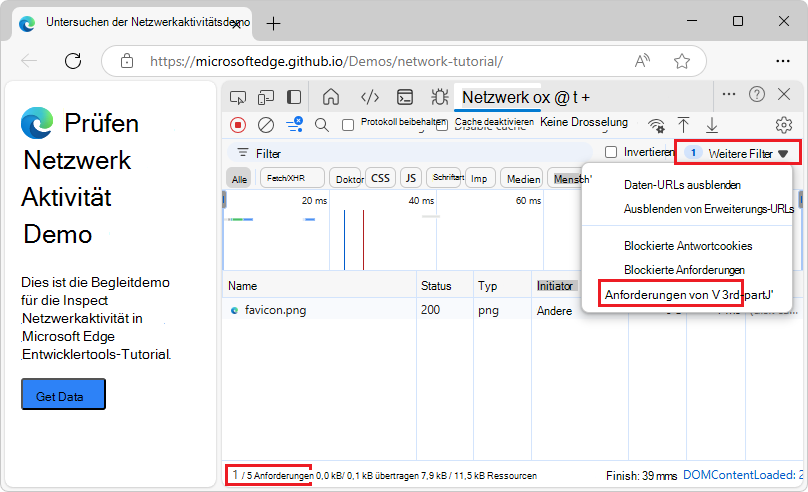Open browser Settings and more menu
Image resolution: width=808 pixels, height=492 pixels.
(x=783, y=61)
